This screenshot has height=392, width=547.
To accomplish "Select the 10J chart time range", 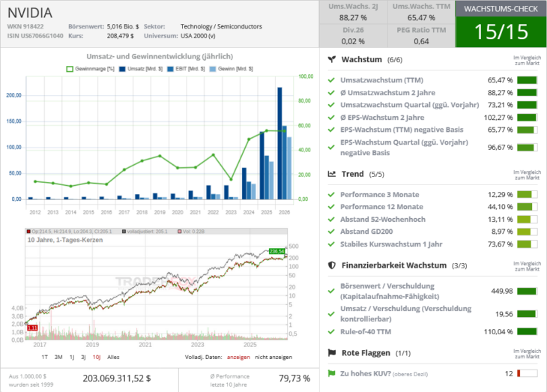I will 97,357.
